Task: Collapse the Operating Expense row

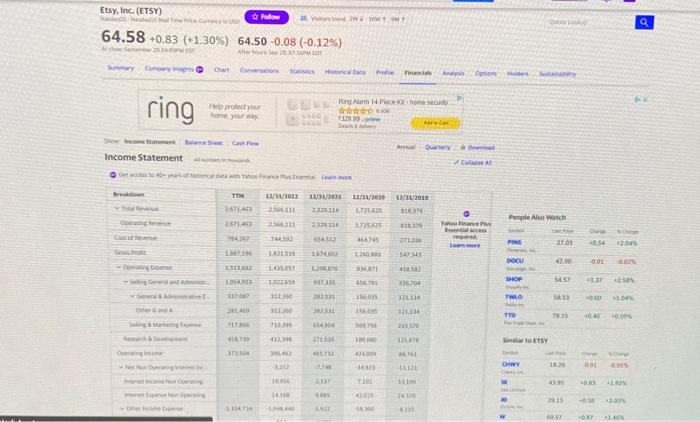Action: tap(119, 267)
